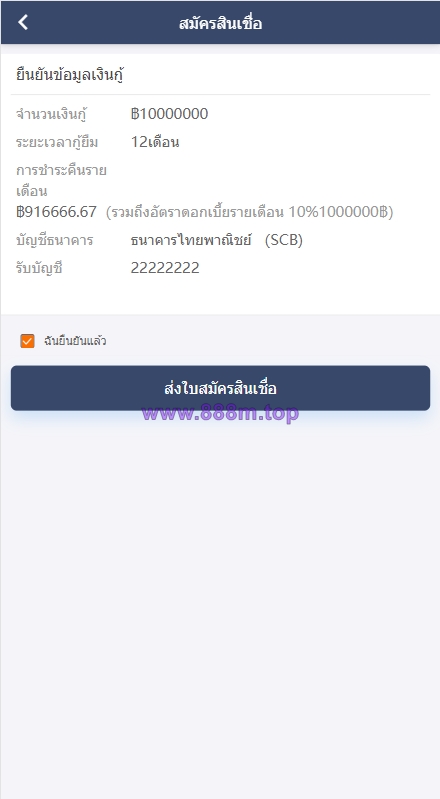This screenshot has width=440, height=799.
Task: Click the ฉันยืนยันแล้ว checkbox label
Action: [x=75, y=341]
